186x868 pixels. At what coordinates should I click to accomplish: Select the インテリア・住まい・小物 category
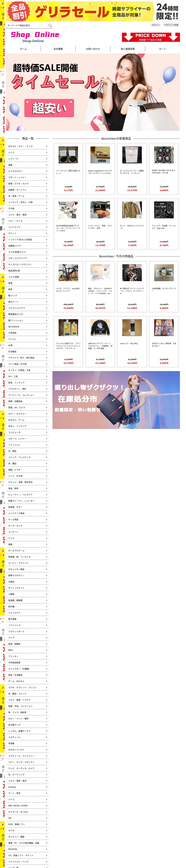(x=28, y=202)
